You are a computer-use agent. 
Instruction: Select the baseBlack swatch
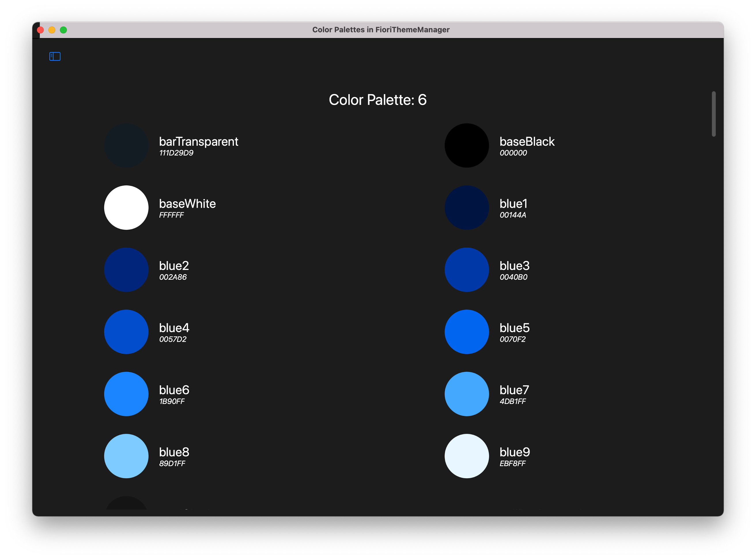click(466, 145)
